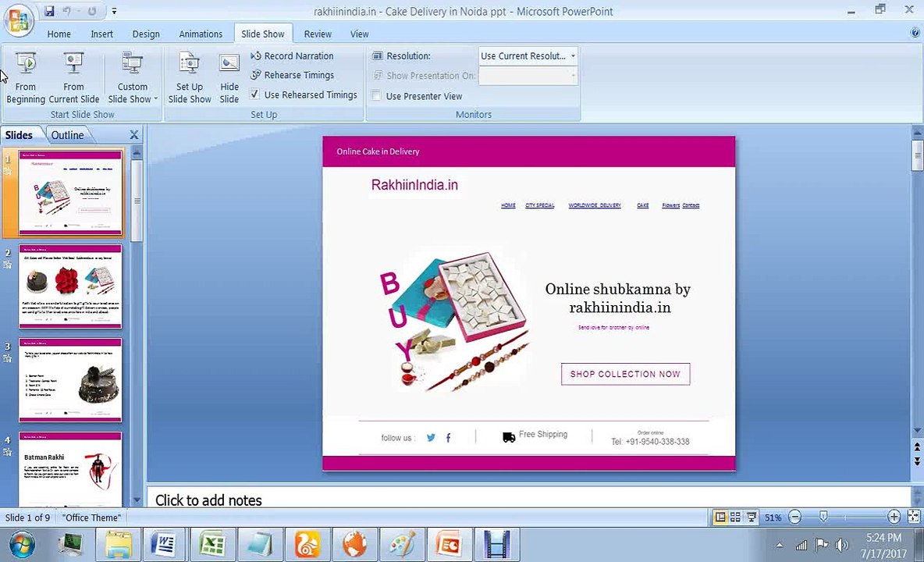Screen dimensions: 924x562
Task: Start Slide Show from status bar icon
Action: point(752,518)
